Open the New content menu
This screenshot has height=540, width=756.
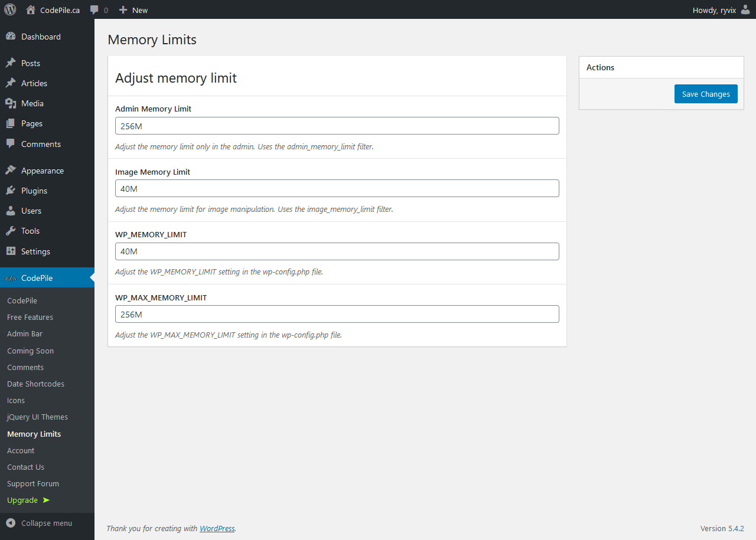pyautogui.click(x=133, y=10)
